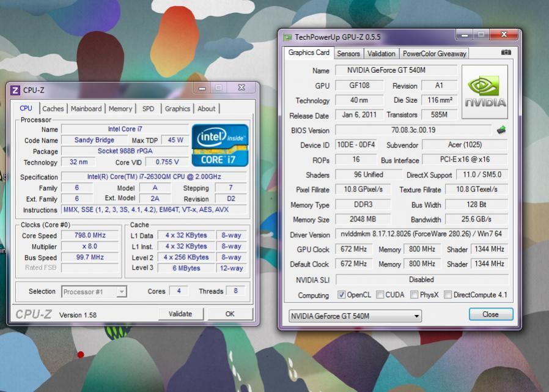Select the CPU tab in CPU-Z
The image size is (549, 392).
(26, 108)
